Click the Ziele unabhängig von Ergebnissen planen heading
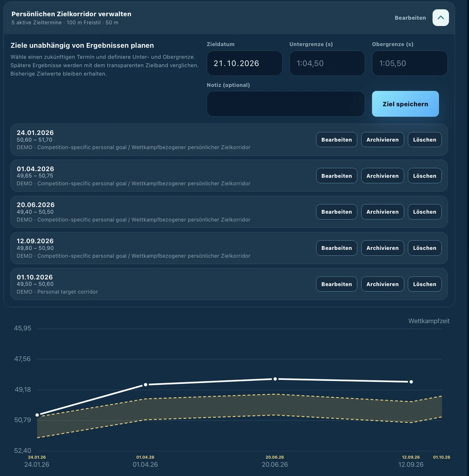 [82, 45]
